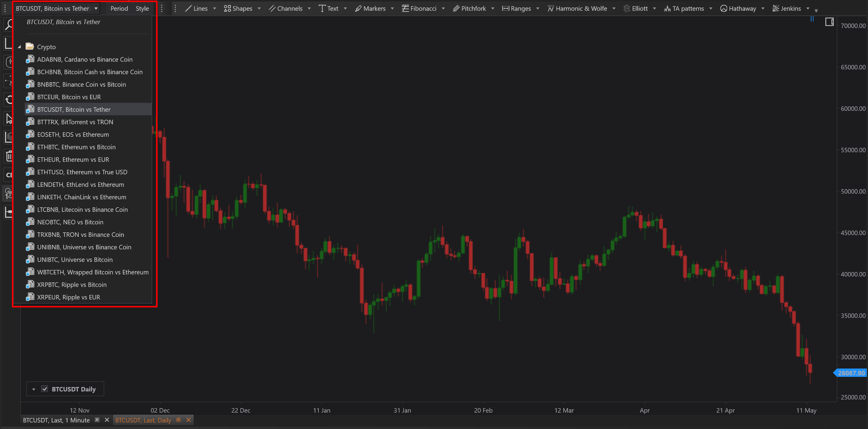Select ETHBTC, Ethereum vs Bitcoin symbol

tap(76, 147)
